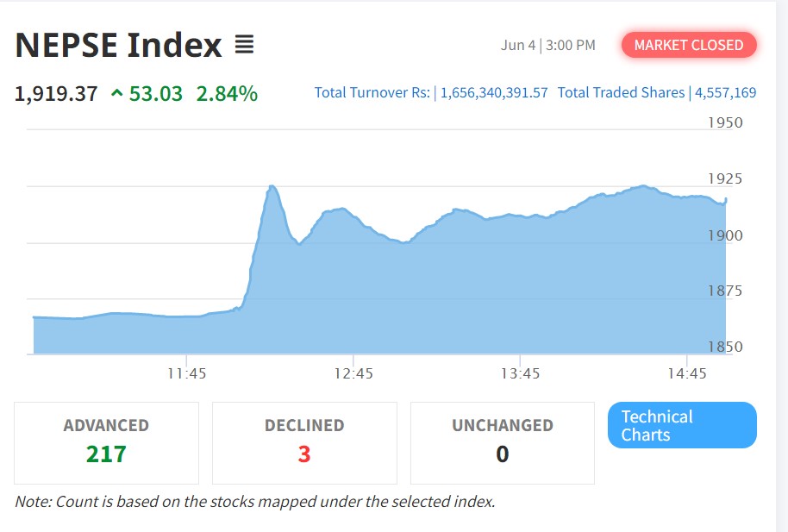Viewport: 788px width, 532px height.
Task: Click the NEPSE Index heading
Action: click(x=118, y=45)
